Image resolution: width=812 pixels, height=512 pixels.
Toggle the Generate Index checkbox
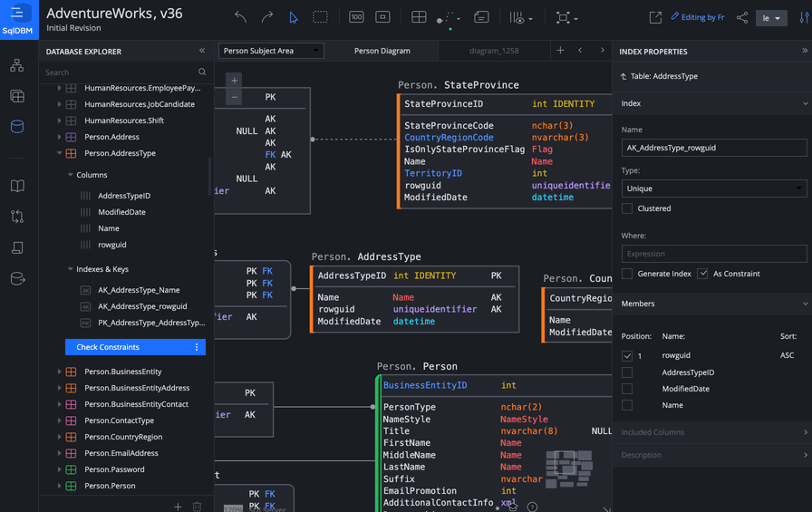tap(626, 274)
